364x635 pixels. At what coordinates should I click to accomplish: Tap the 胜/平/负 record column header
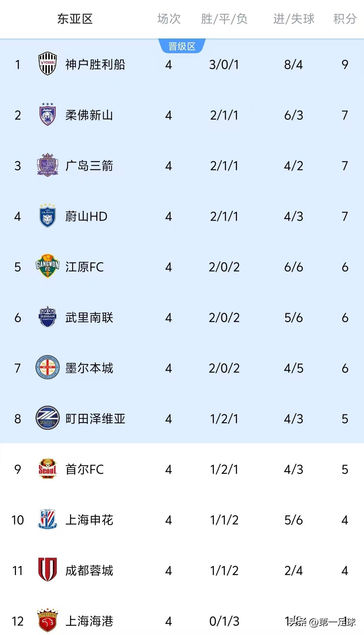pyautogui.click(x=224, y=19)
